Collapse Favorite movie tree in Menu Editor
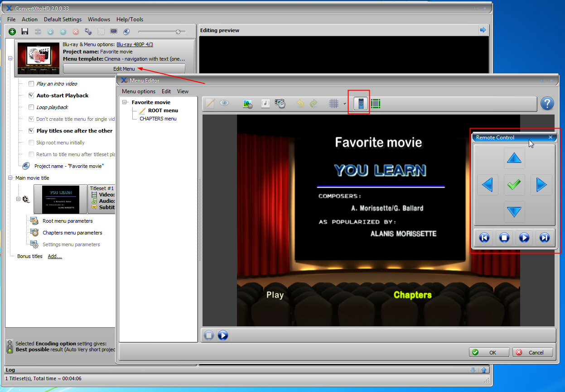 (125, 102)
